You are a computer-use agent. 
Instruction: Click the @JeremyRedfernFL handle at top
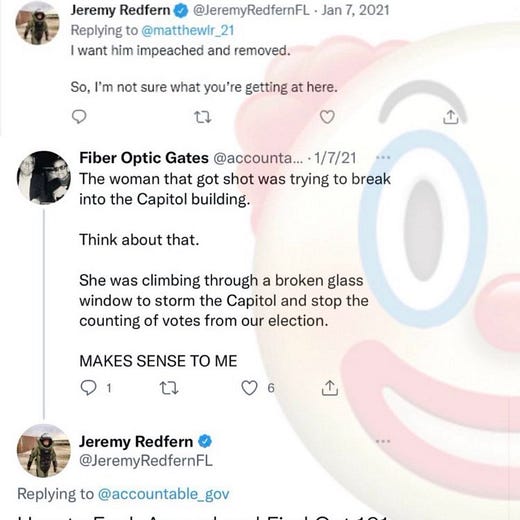251,10
